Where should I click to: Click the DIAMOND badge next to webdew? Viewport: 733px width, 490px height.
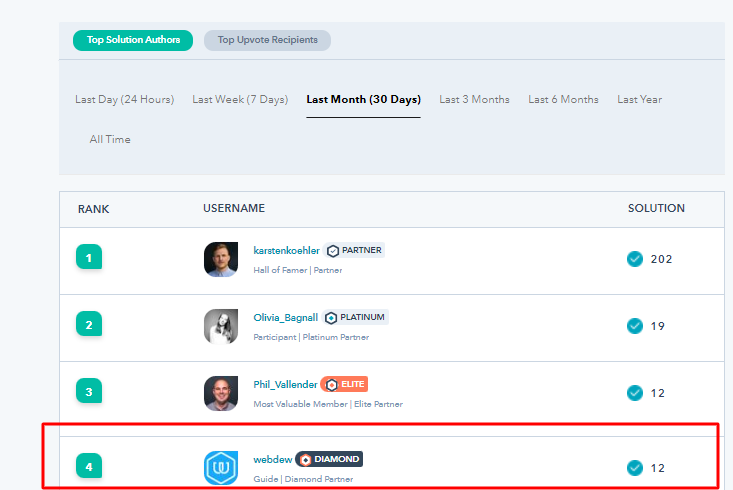pos(329,459)
